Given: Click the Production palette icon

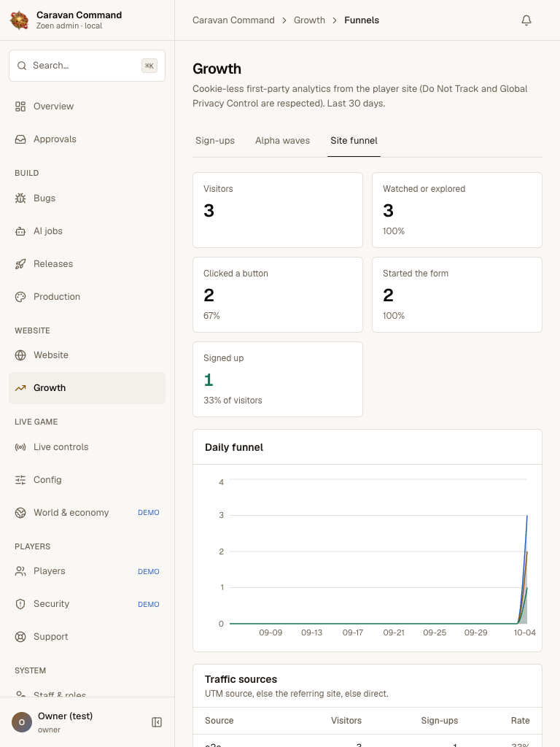Looking at the screenshot, I should point(20,297).
